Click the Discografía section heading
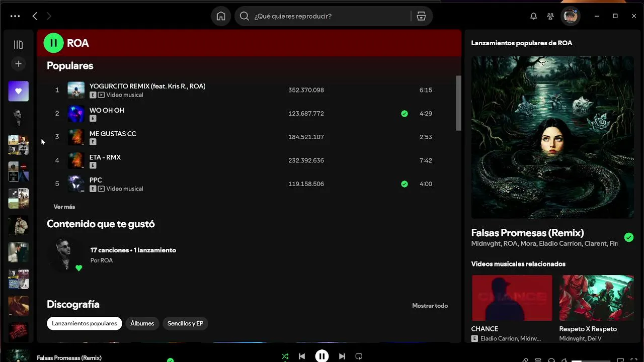Viewport: 644px width, 362px height. click(x=73, y=304)
